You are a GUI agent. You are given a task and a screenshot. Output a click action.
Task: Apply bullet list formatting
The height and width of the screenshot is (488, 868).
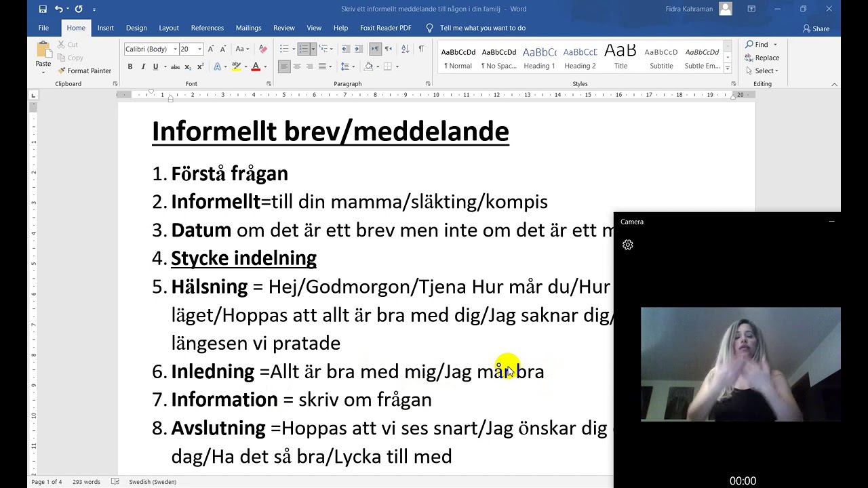tap(284, 49)
